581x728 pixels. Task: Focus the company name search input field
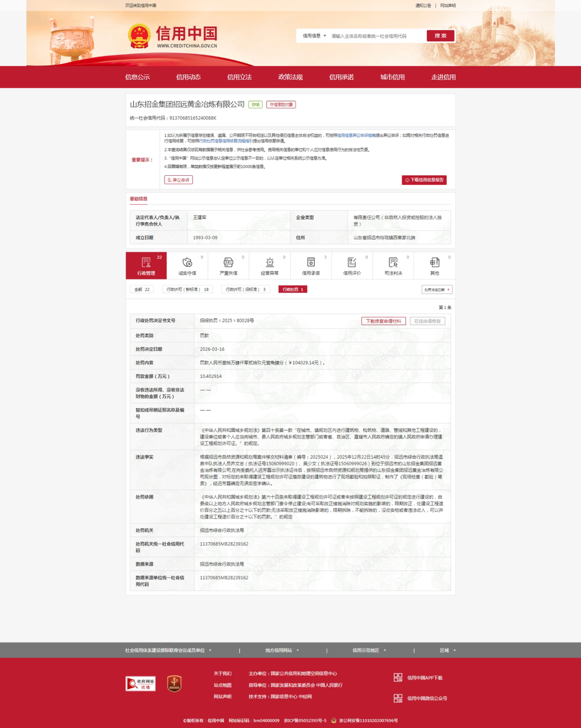coord(377,36)
